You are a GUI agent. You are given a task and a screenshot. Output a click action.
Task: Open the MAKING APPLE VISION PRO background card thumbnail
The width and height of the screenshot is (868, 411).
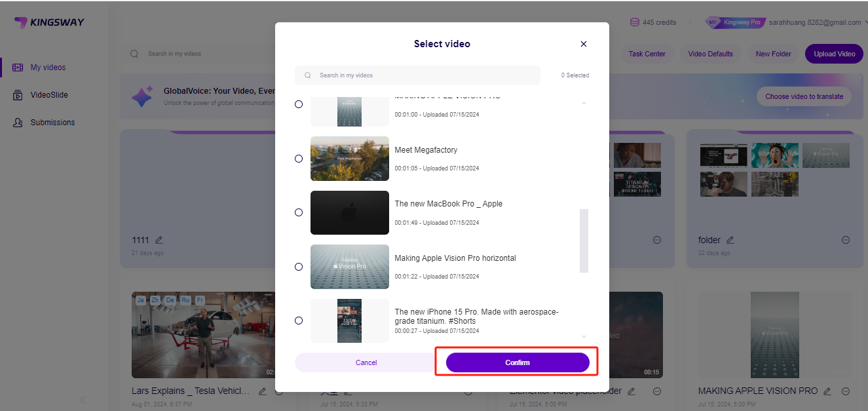coord(775,335)
